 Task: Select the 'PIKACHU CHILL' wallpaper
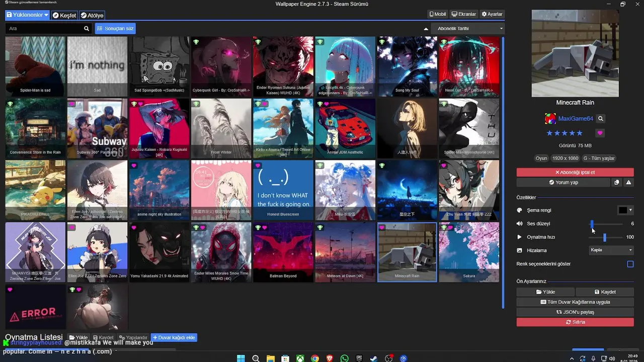pos(35,191)
